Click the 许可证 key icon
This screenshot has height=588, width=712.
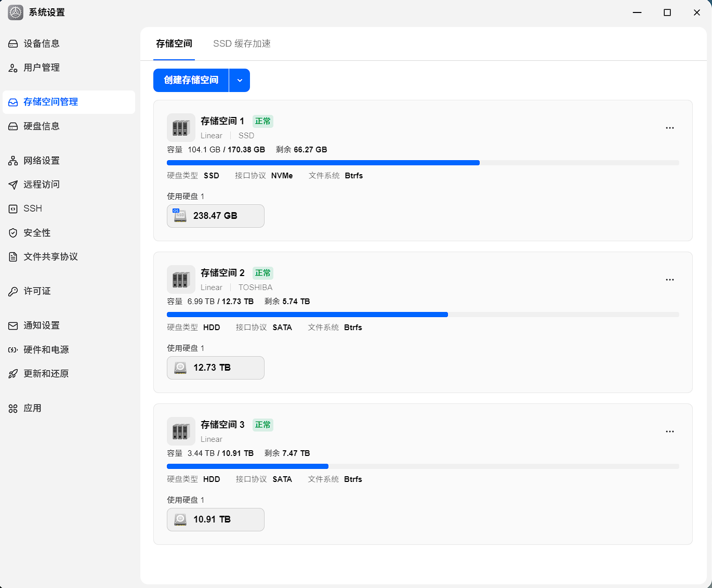[x=13, y=291]
